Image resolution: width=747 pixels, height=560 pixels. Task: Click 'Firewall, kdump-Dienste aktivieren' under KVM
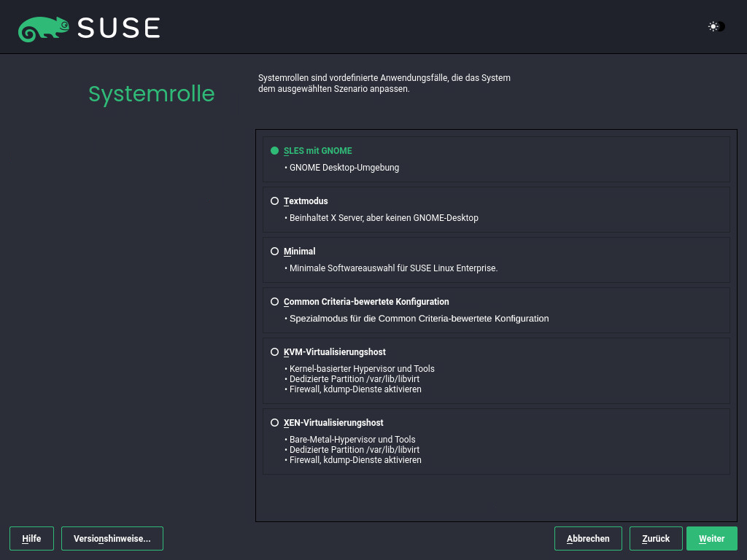355,389
